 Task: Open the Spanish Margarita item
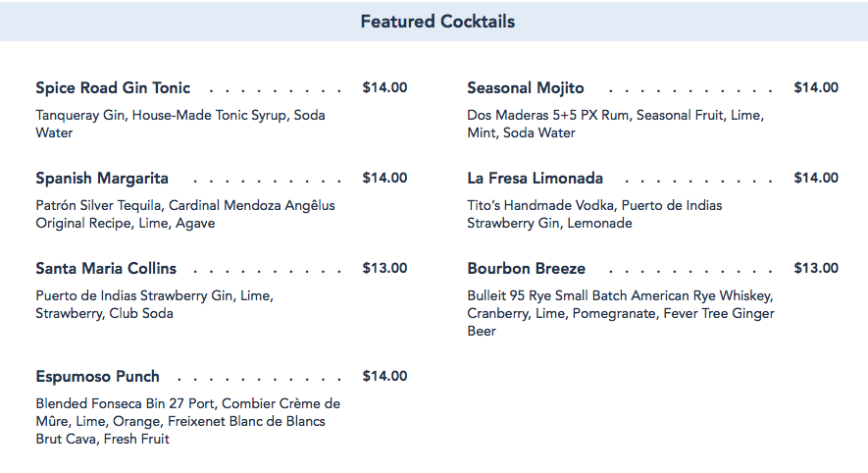(102, 179)
